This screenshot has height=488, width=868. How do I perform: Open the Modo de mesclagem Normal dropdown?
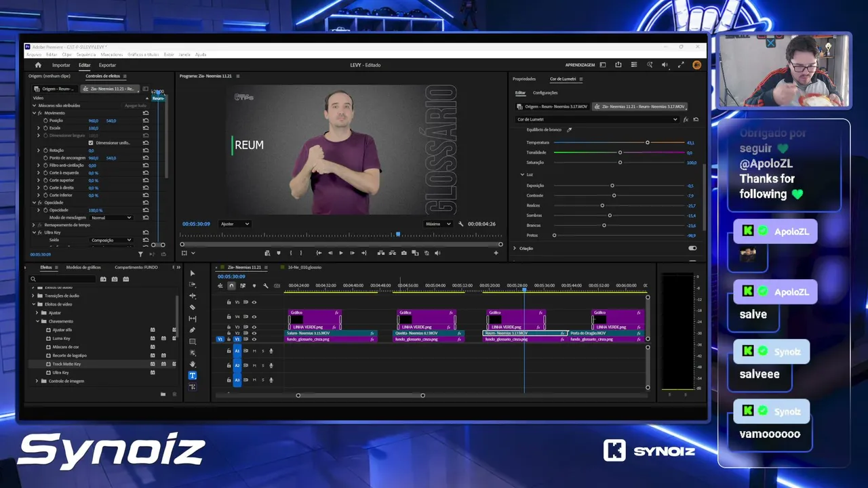(x=111, y=218)
